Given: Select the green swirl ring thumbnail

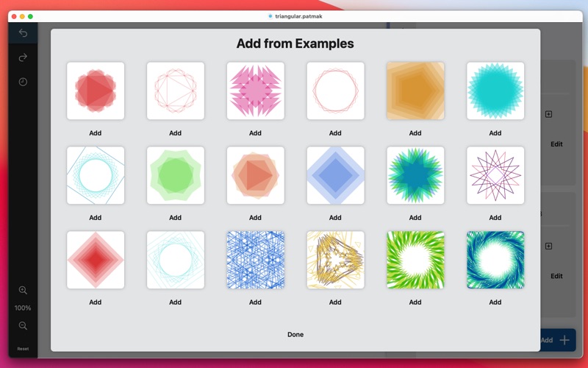Looking at the screenshot, I should click(x=415, y=260).
